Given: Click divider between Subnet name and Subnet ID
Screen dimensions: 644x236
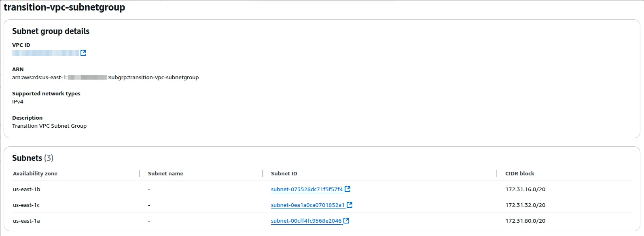Looking at the screenshot, I should (263, 173).
